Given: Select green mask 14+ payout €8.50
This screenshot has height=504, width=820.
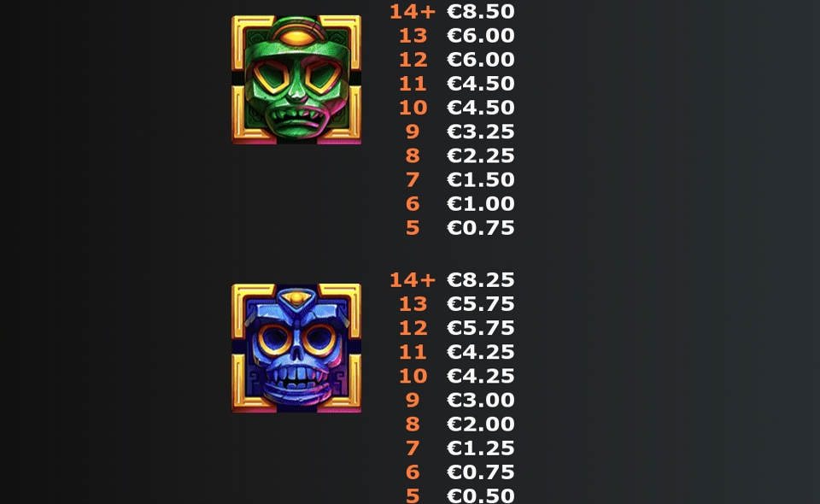Looking at the screenshot, I should click(x=481, y=11).
